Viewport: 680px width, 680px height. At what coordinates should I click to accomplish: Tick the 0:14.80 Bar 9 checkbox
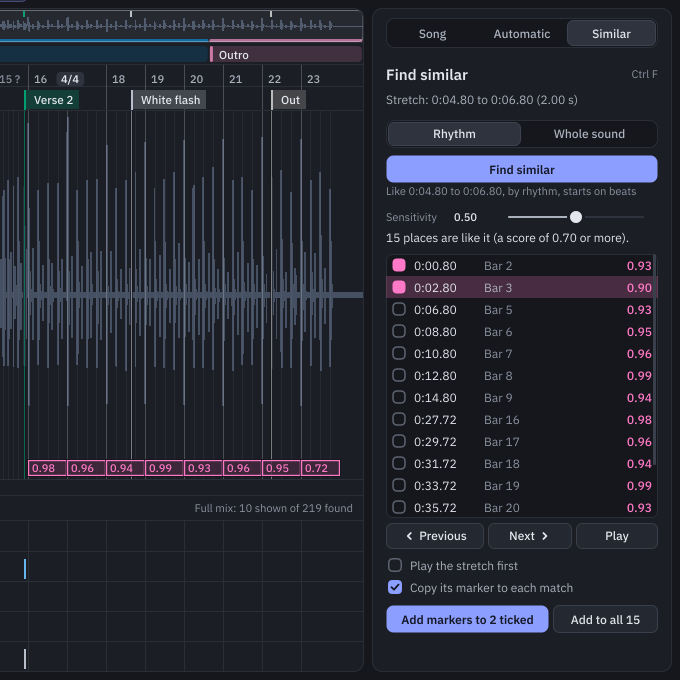[399, 397]
